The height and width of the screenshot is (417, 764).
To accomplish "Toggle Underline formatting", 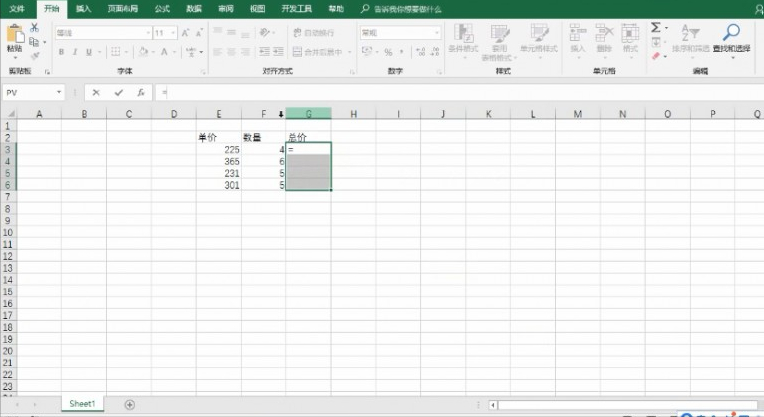I will tap(89, 52).
